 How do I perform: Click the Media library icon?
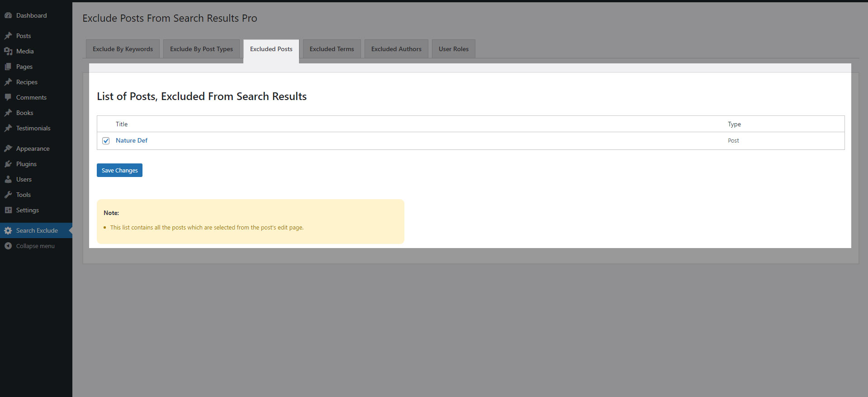click(8, 51)
